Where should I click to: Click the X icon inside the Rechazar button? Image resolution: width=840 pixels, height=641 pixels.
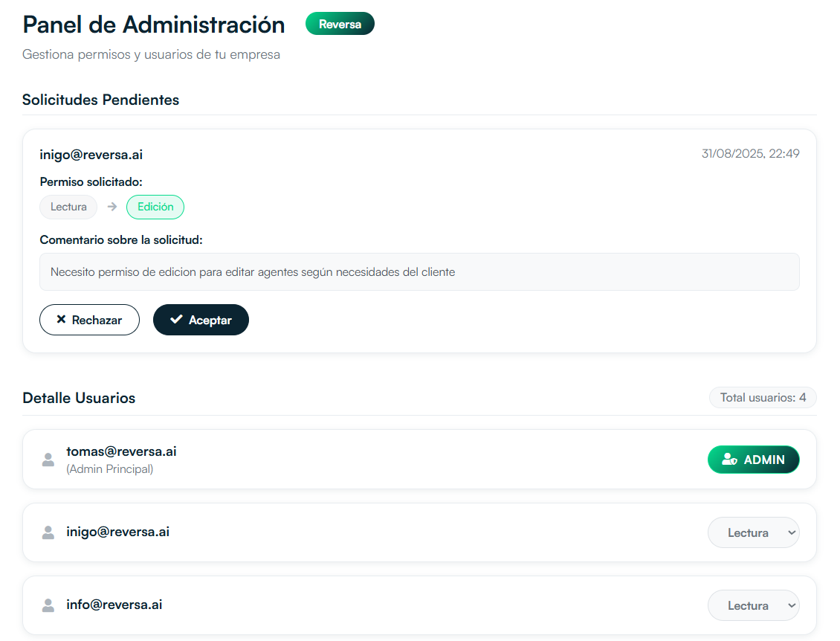pos(62,320)
